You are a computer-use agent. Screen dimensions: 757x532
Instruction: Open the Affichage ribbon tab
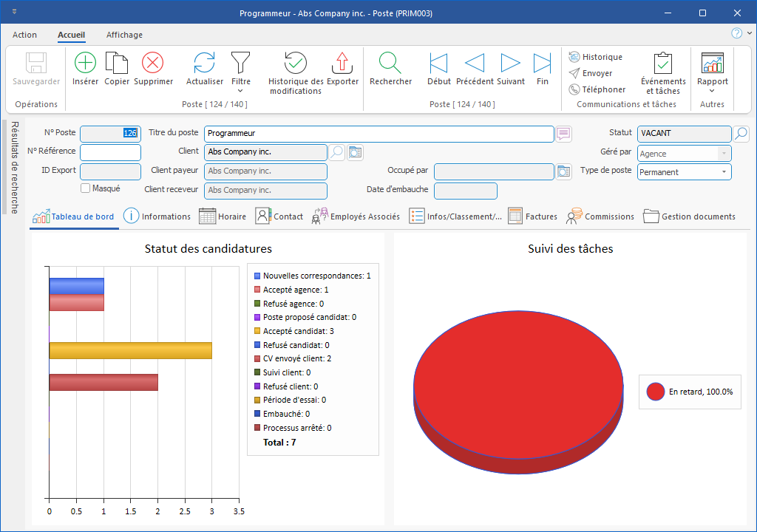pos(124,35)
